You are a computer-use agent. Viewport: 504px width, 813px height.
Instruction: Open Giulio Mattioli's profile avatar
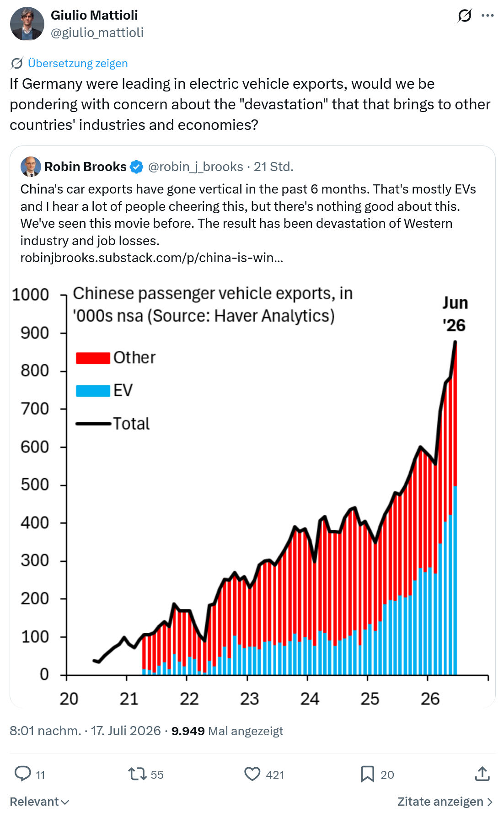click(x=27, y=24)
